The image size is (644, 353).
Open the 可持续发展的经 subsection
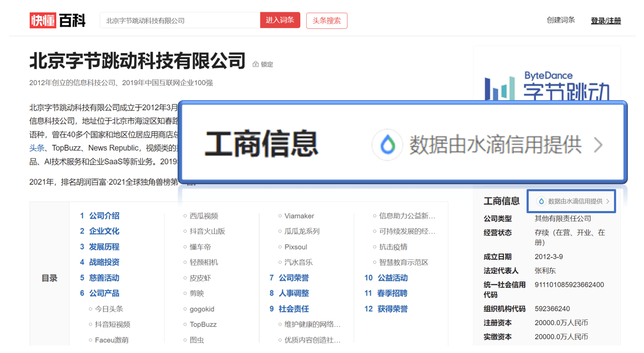408,231
